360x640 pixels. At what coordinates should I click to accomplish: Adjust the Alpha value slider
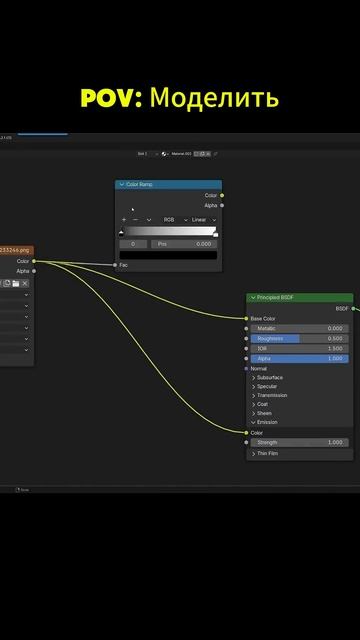[300, 358]
